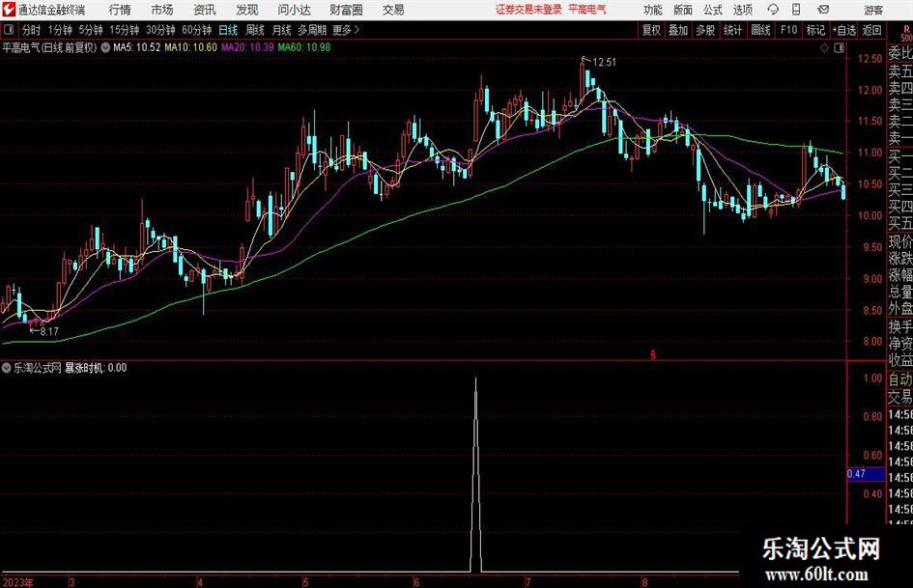The width and height of the screenshot is (913, 588).
Task: Click the red 平高电气 stock name in title bar
Action: pyautogui.click(x=587, y=10)
